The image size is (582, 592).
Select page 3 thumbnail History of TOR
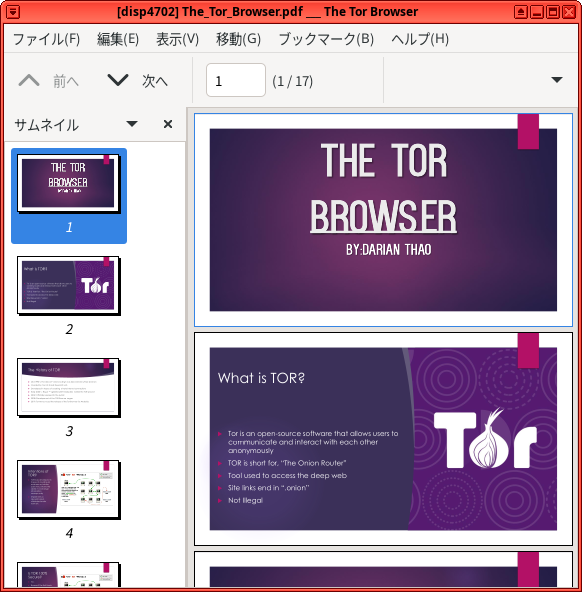coord(69,387)
